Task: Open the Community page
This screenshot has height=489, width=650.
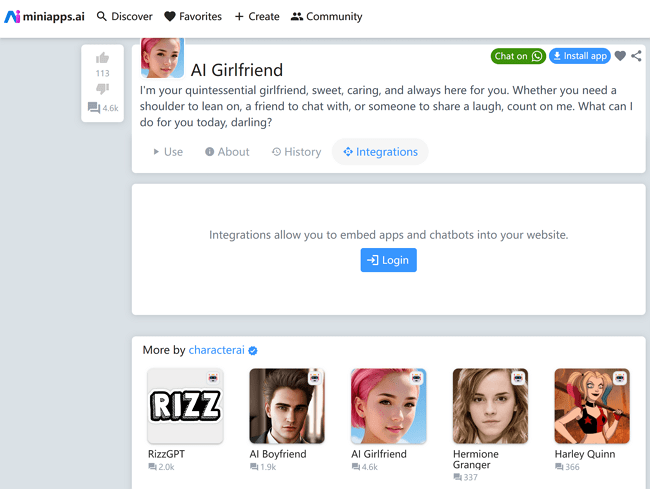Action: coord(327,17)
